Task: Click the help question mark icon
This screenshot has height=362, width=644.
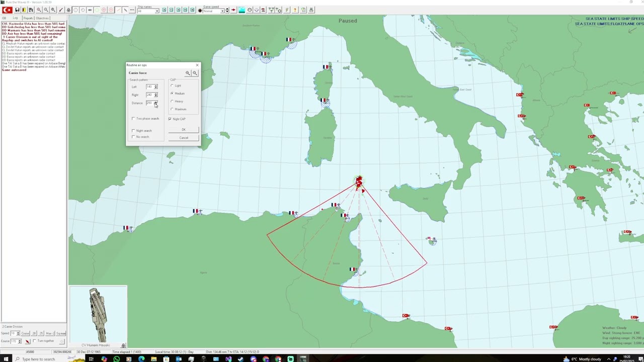Action: (295, 10)
